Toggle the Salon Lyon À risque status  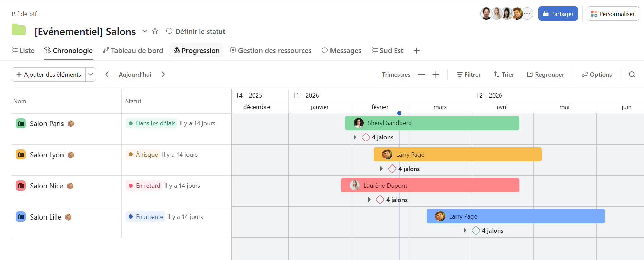pos(143,155)
